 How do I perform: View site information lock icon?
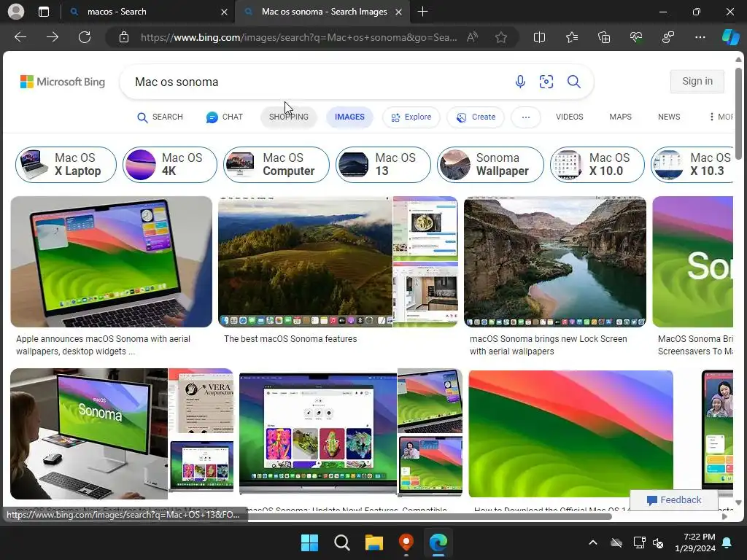click(124, 37)
